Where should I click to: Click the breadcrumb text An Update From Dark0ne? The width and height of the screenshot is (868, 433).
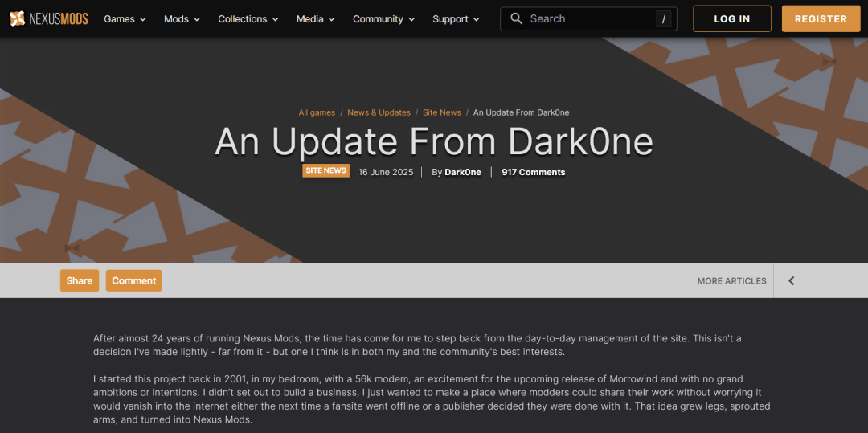click(x=522, y=112)
